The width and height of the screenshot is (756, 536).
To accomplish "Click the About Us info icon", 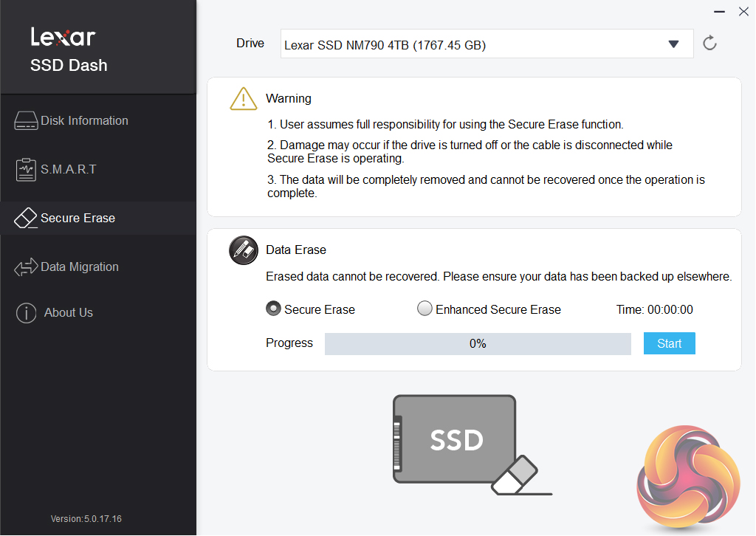I will click(x=26, y=313).
